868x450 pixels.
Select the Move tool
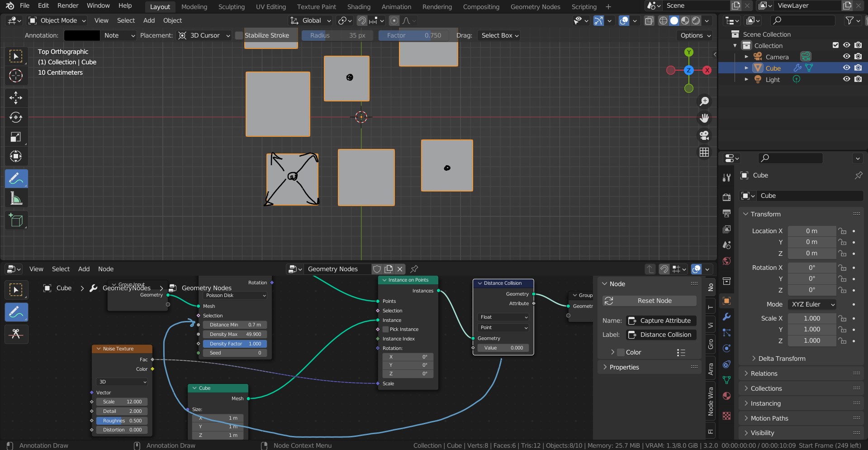16,98
